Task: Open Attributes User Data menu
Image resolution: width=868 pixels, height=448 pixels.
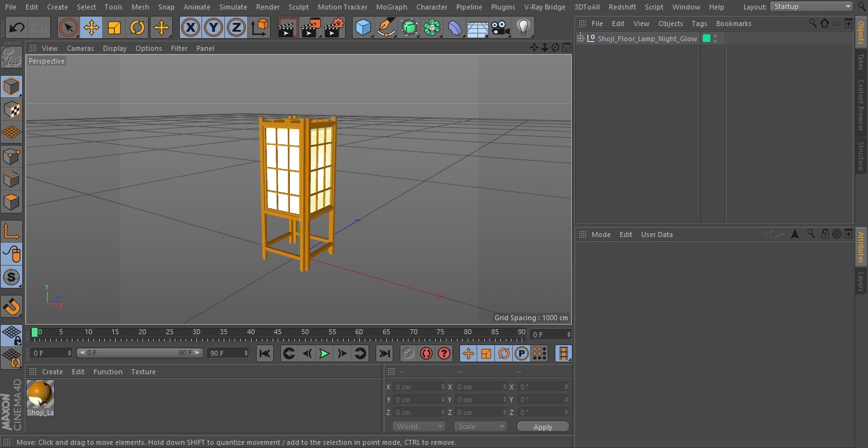Action: pyautogui.click(x=656, y=234)
